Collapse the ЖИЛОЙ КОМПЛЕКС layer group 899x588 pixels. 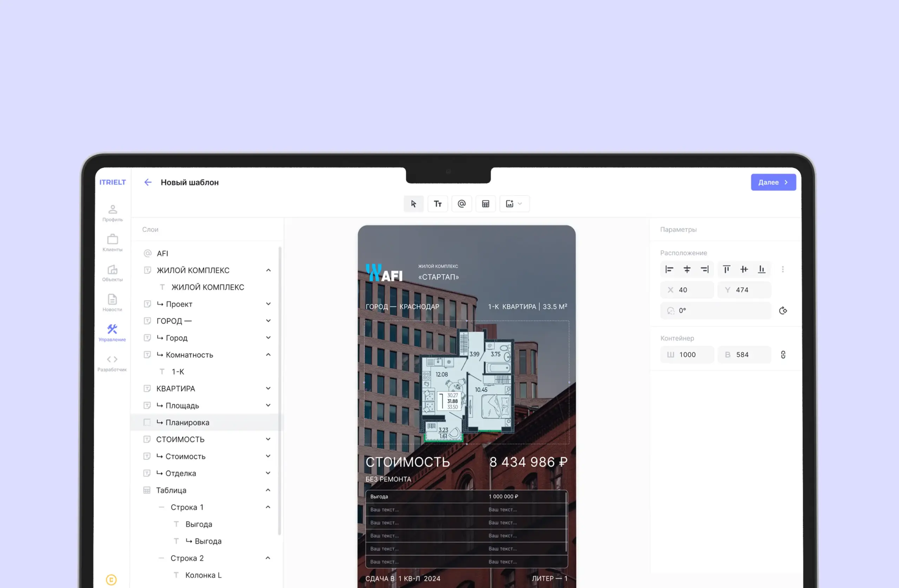click(x=268, y=270)
